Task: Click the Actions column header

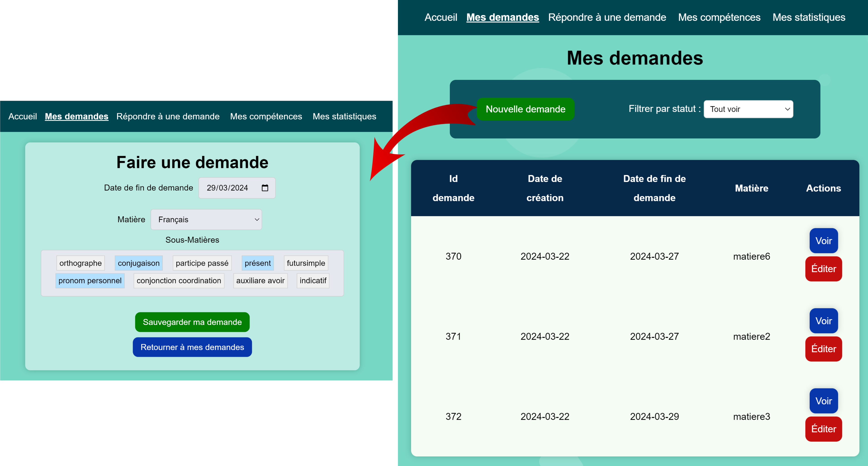Action: (x=823, y=188)
